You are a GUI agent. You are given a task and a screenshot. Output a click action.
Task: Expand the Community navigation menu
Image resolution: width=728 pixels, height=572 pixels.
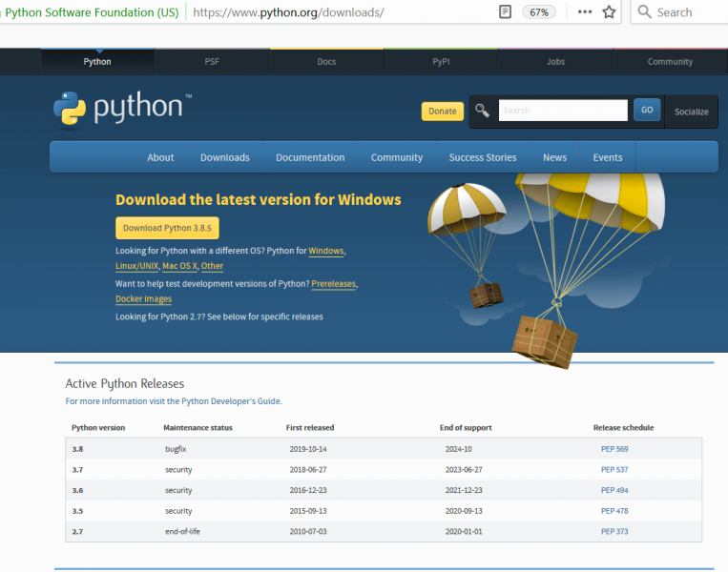click(396, 157)
